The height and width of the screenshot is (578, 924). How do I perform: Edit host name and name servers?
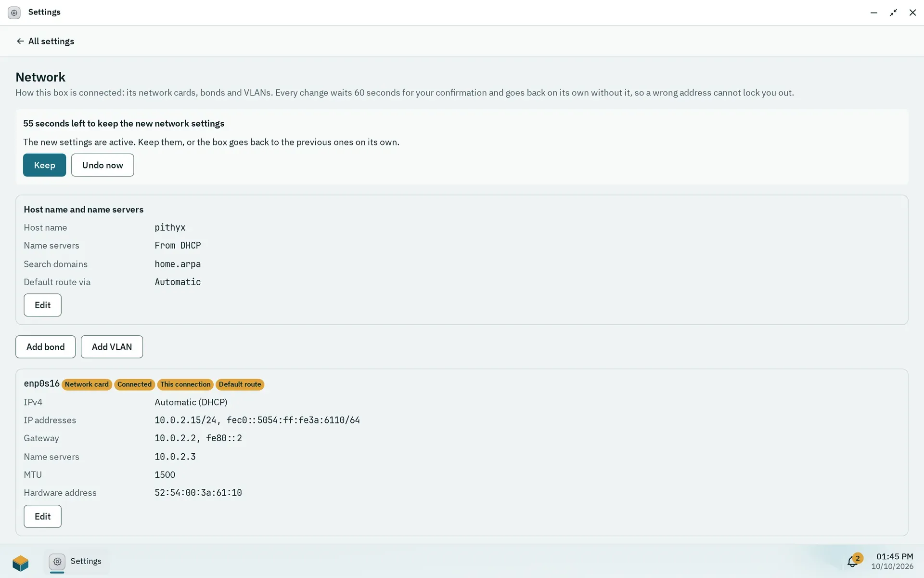42,305
